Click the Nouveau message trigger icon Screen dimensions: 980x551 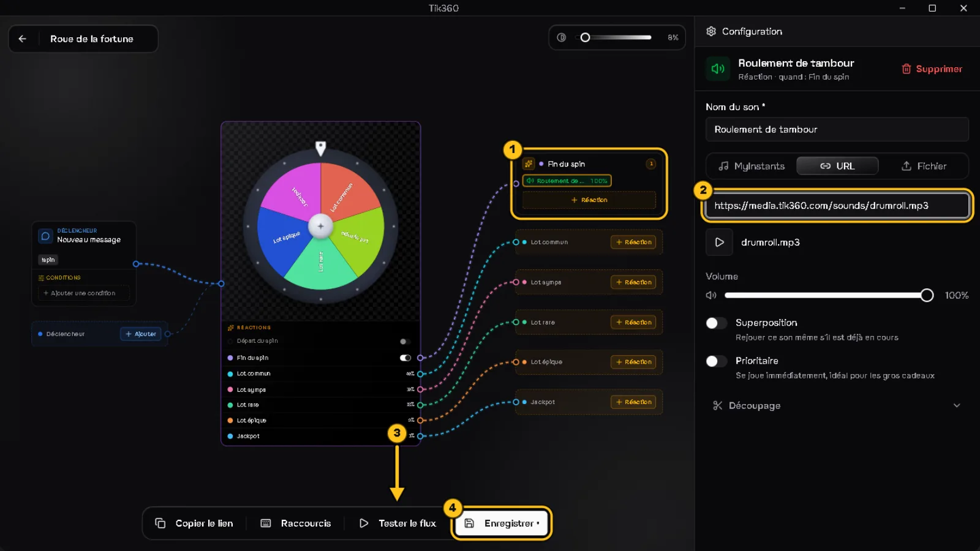coord(45,236)
